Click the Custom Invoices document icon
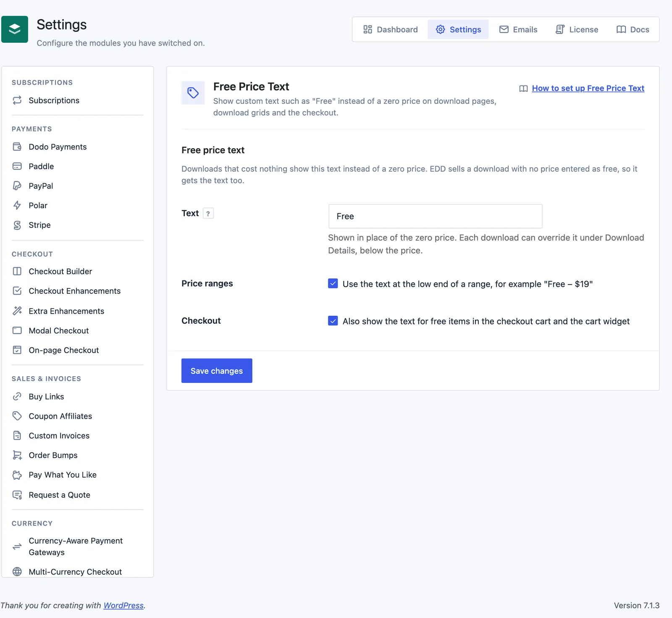 [17, 435]
